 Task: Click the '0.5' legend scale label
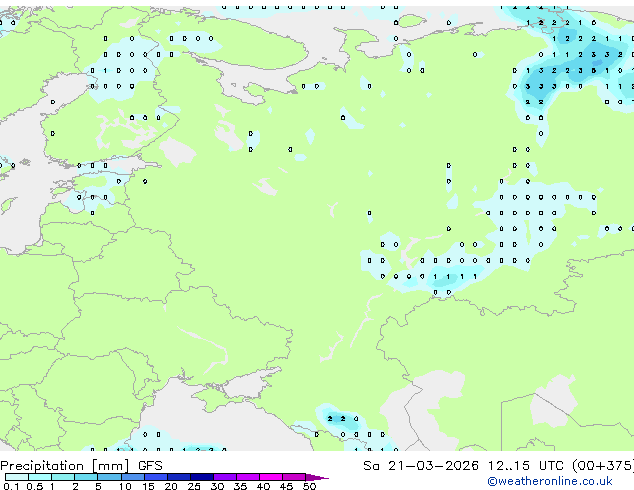coord(35,486)
